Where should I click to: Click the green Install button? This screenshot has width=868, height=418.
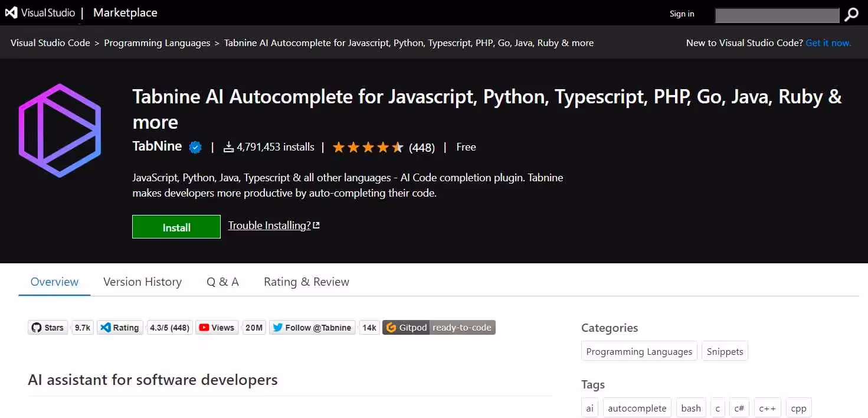click(176, 227)
